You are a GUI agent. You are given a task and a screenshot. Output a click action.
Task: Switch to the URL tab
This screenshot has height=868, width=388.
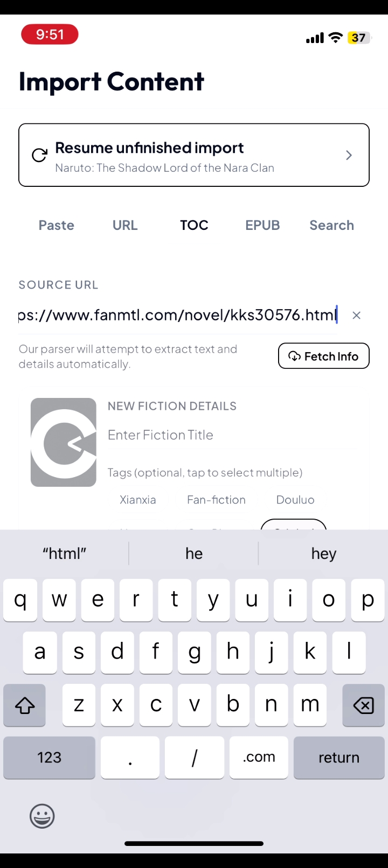pyautogui.click(x=125, y=225)
